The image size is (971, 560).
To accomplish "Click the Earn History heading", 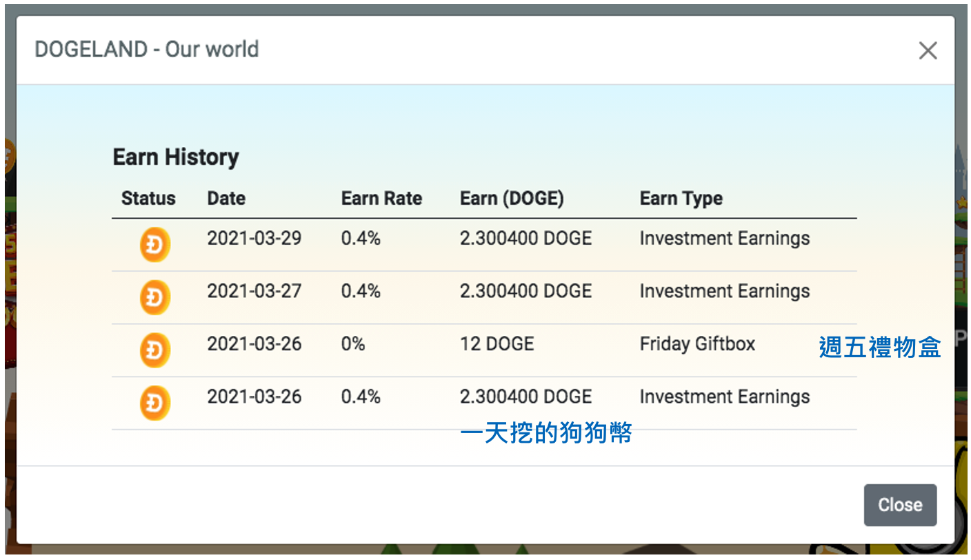I will pos(176,157).
